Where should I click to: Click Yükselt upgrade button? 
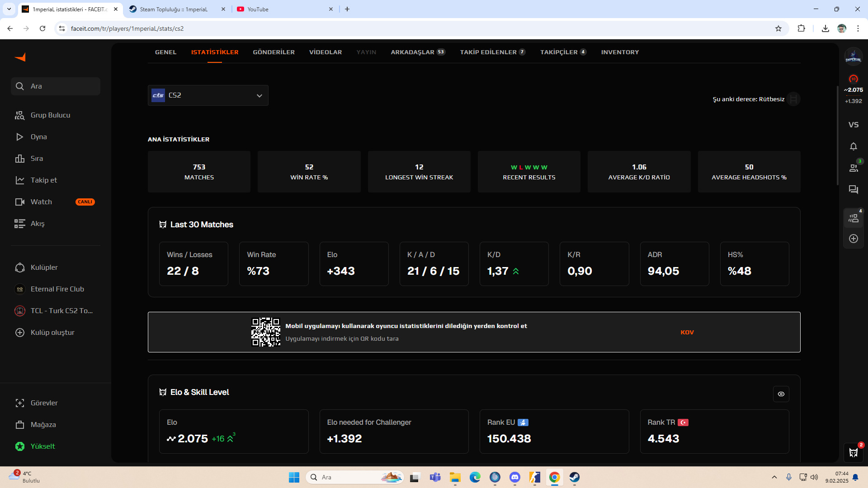click(x=42, y=446)
